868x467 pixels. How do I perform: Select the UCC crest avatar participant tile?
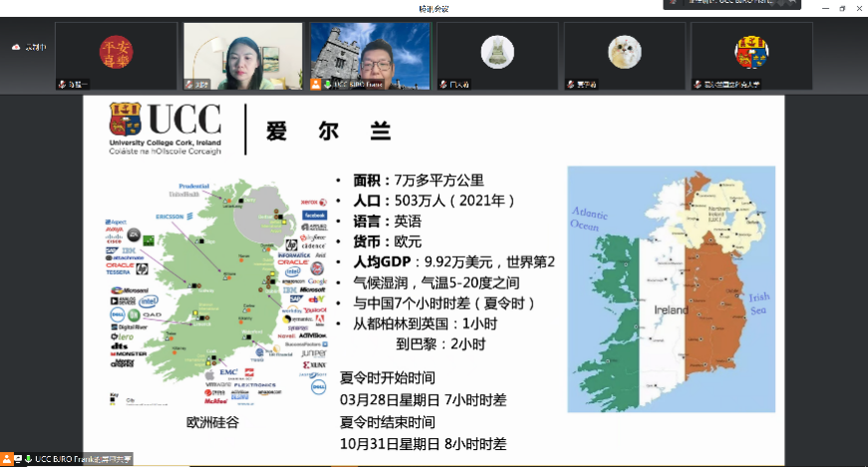pyautogui.click(x=750, y=56)
